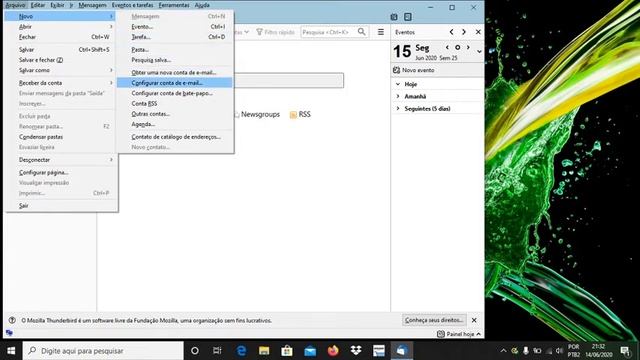Open File Explorer from taskbar
The height and width of the screenshot is (360, 640).
click(264, 351)
